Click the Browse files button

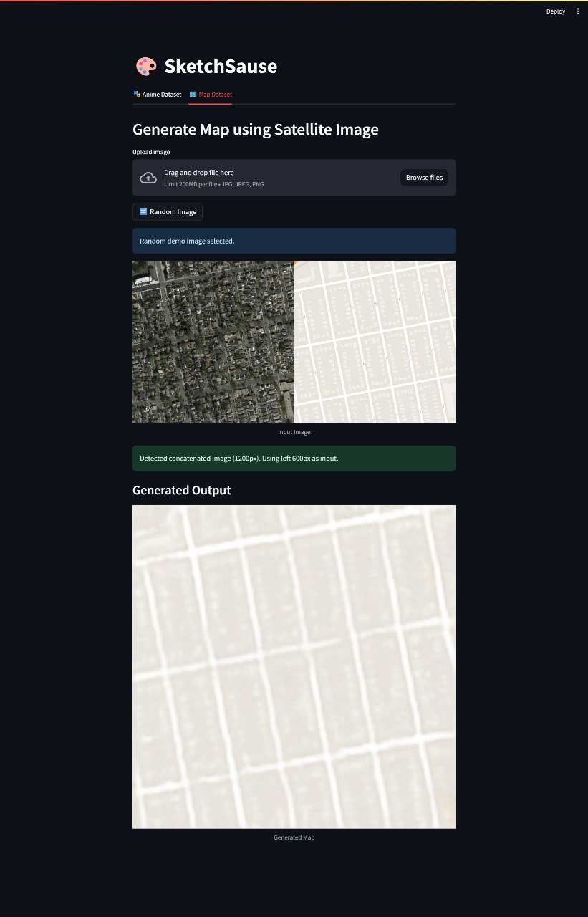[x=424, y=178]
